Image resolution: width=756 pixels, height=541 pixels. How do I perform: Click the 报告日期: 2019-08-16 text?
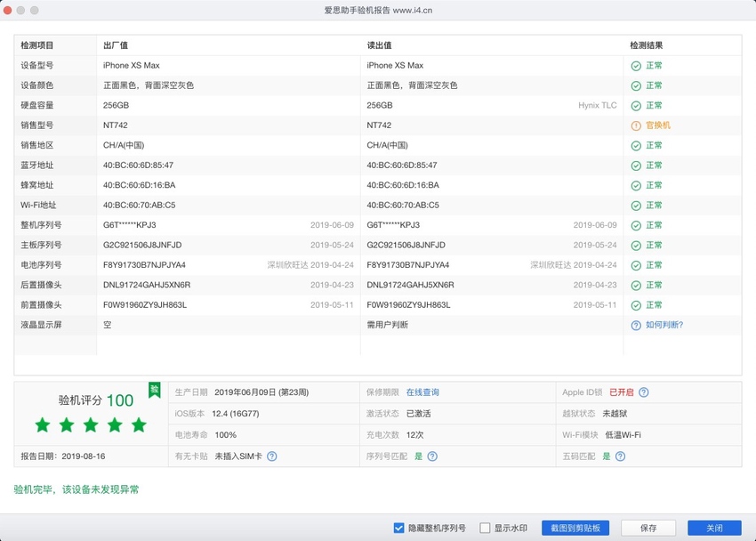coord(62,456)
